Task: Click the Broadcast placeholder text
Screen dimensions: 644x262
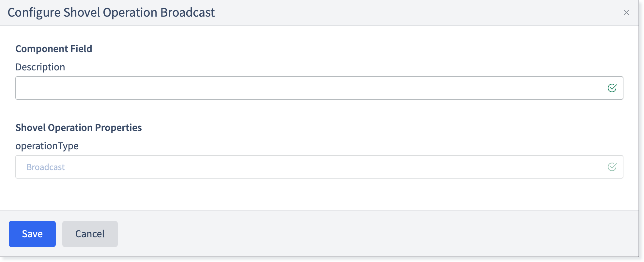Action: [x=46, y=167]
